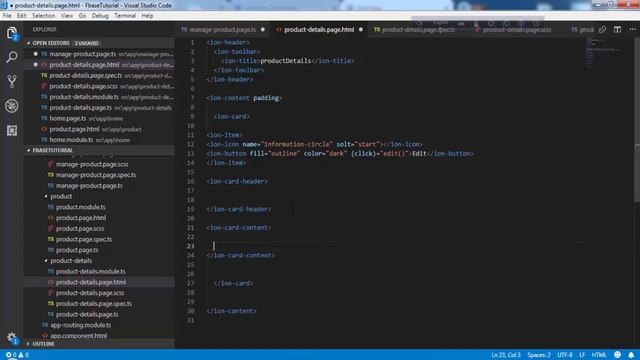Open changes compare icon in tab bar

602,29
